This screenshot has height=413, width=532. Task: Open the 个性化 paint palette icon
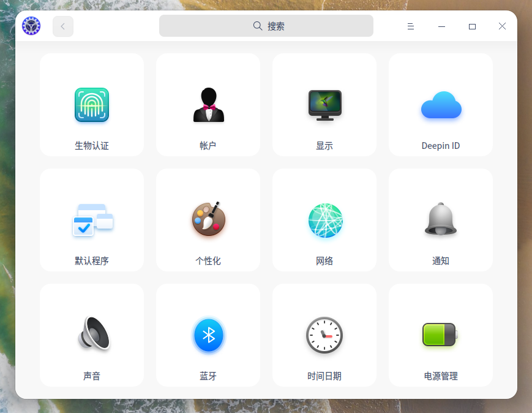point(209,219)
